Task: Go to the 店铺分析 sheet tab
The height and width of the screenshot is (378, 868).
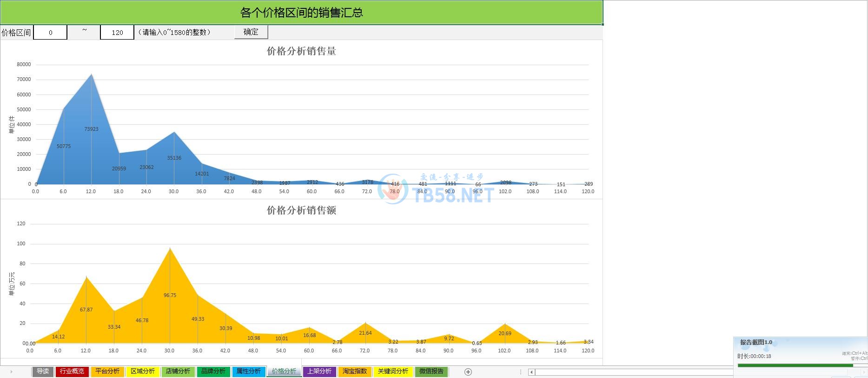Action: click(x=178, y=371)
